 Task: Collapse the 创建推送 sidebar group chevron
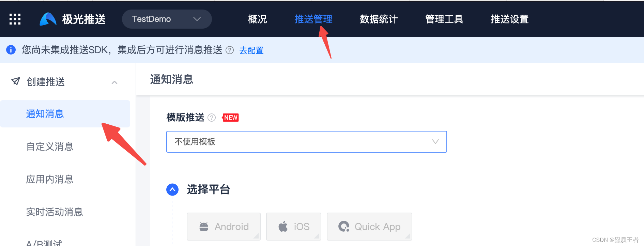click(x=114, y=82)
